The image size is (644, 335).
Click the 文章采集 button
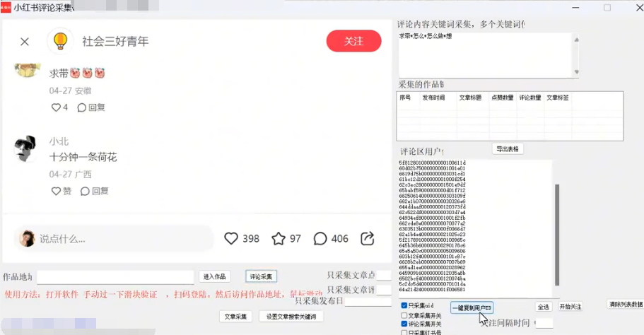pos(235,317)
